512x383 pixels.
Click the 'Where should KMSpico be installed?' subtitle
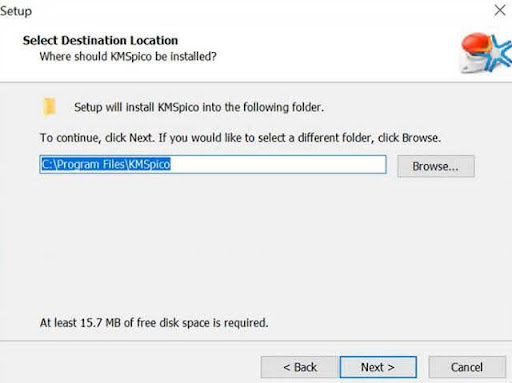click(128, 56)
